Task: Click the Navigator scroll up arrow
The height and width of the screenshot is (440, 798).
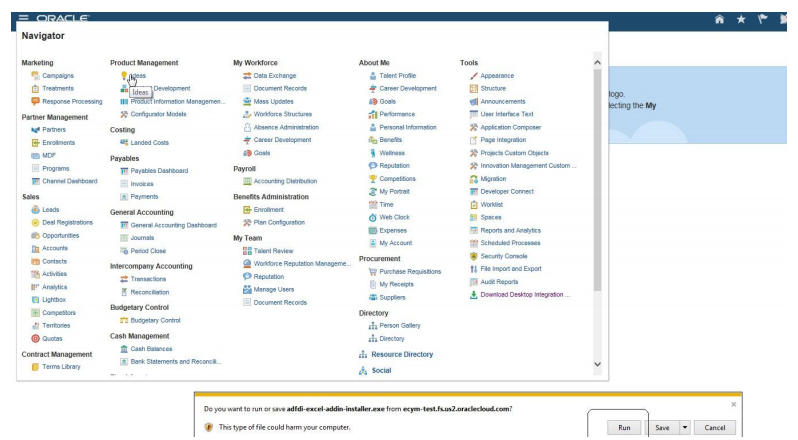Action: coord(597,63)
